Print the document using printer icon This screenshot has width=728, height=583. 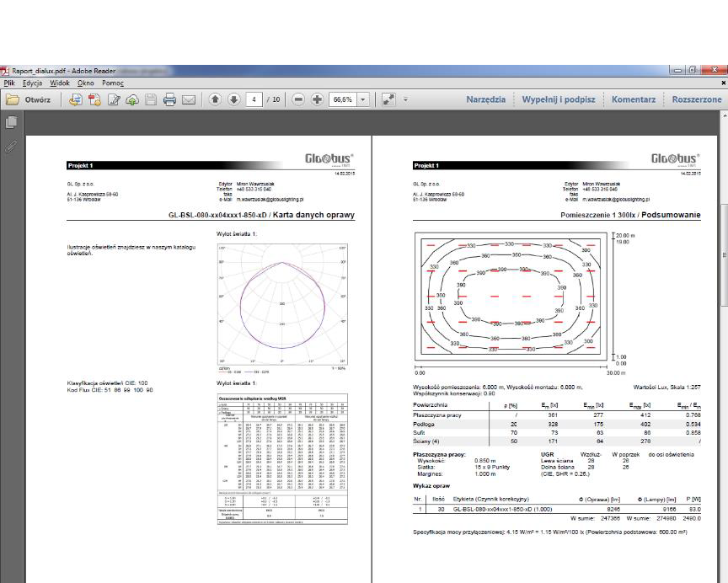169,99
